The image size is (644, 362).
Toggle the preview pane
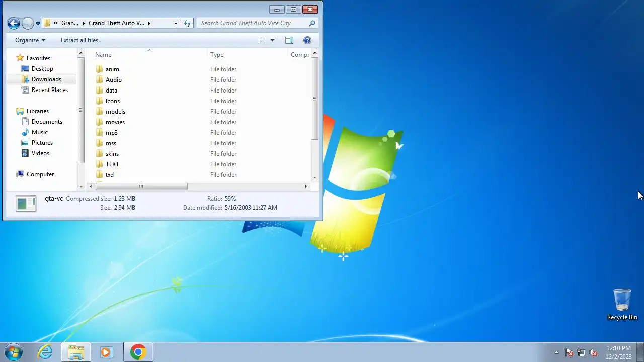[x=289, y=40]
